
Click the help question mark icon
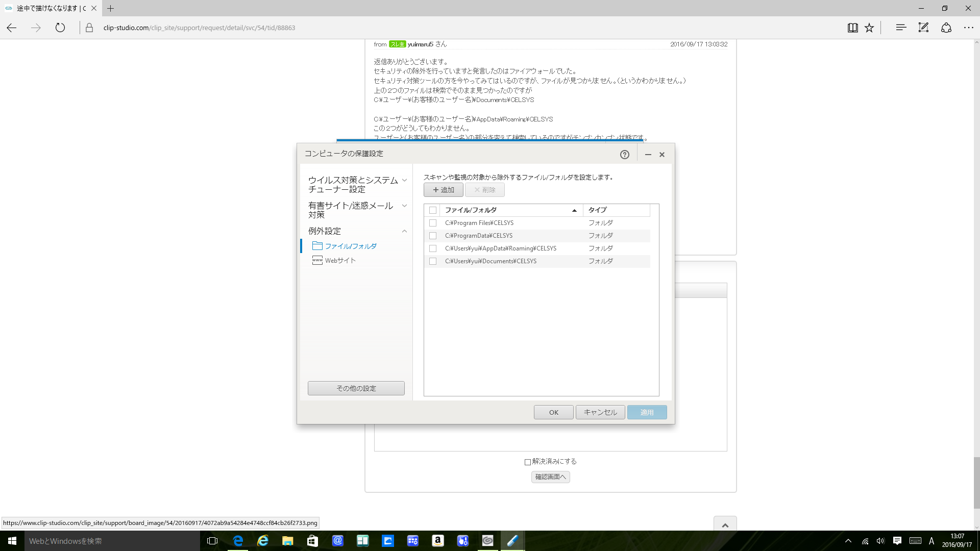[624, 155]
